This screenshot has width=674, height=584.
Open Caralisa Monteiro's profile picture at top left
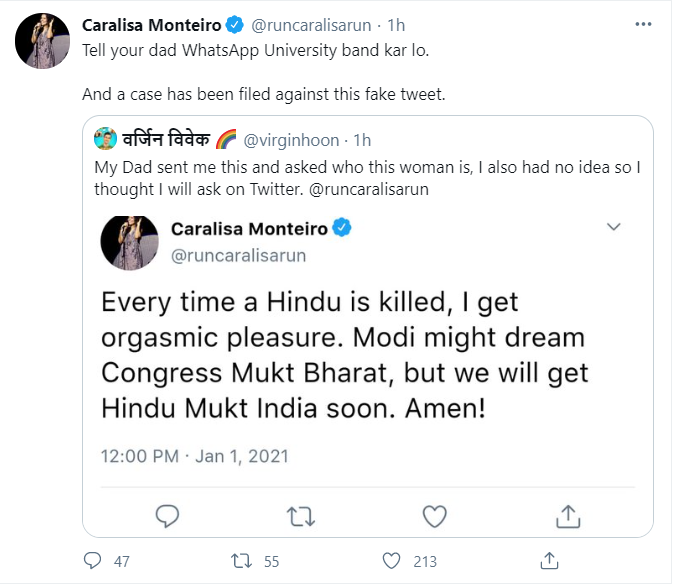pyautogui.click(x=40, y=42)
